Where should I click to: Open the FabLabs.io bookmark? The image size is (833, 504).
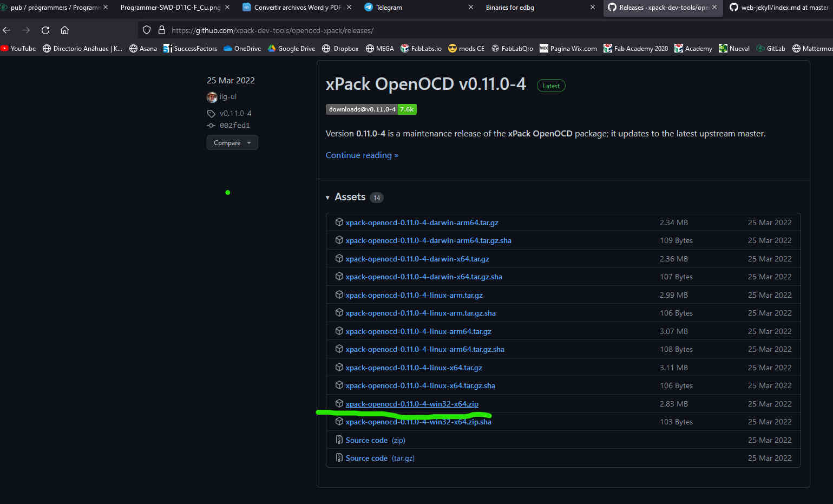[x=421, y=49]
